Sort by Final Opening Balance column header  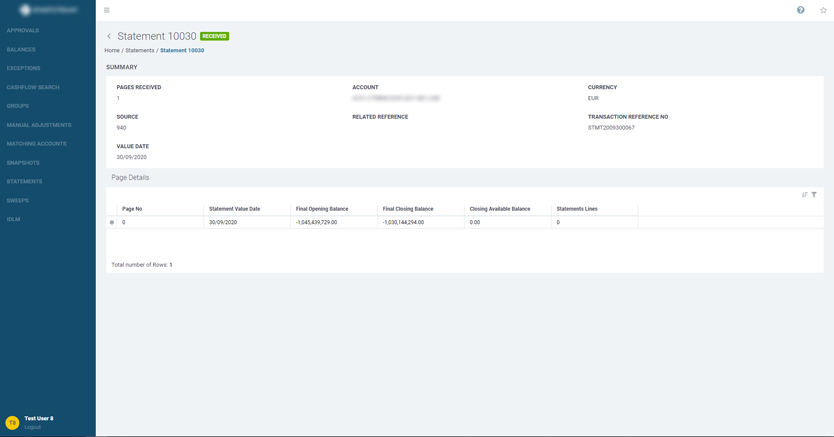click(x=322, y=209)
